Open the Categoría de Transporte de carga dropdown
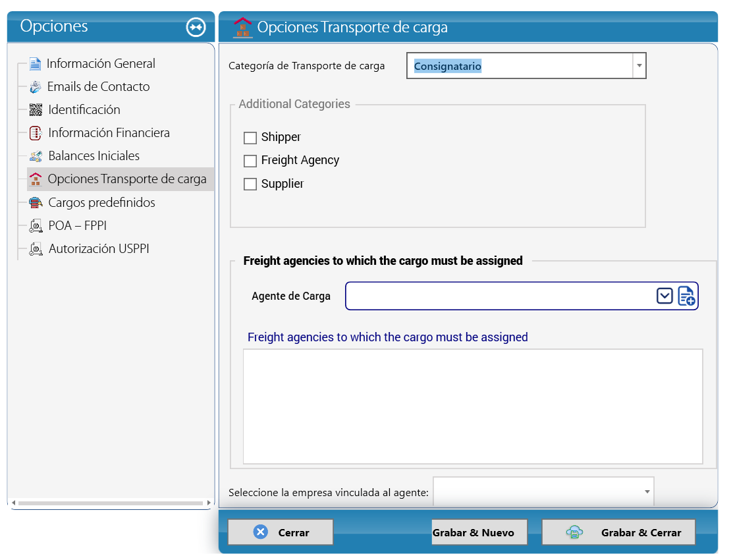The width and height of the screenshot is (731, 560). (x=639, y=66)
